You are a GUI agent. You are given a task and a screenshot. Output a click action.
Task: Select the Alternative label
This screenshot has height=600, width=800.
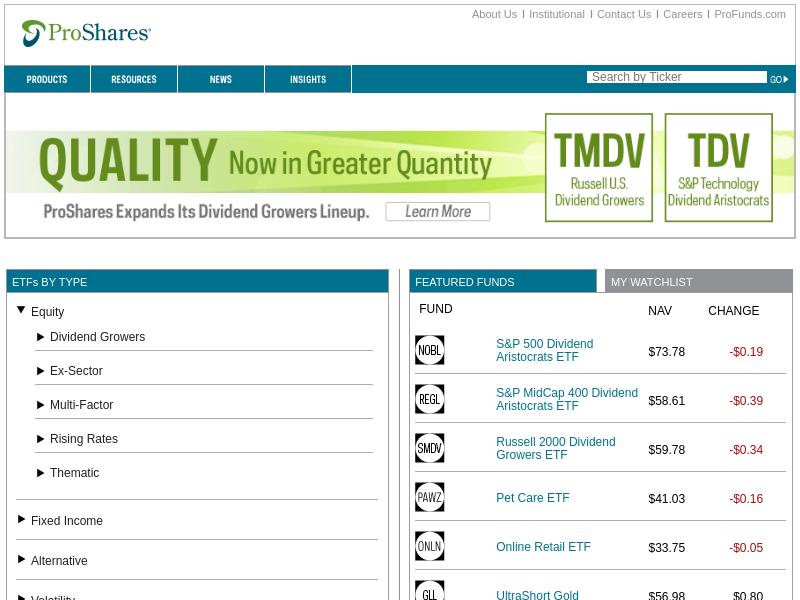[x=59, y=561]
